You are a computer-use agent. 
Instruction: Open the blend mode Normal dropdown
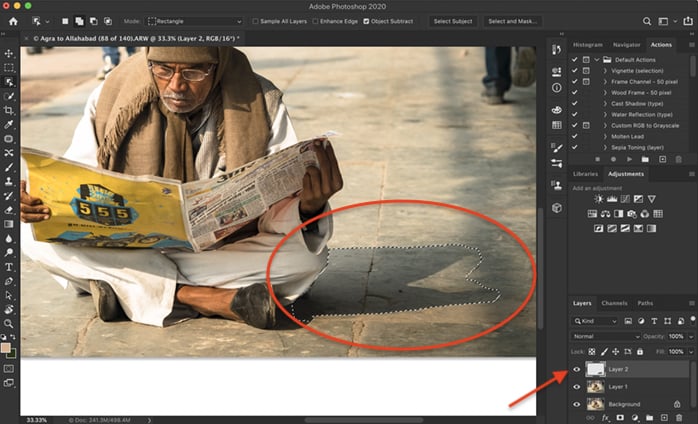[x=605, y=336]
